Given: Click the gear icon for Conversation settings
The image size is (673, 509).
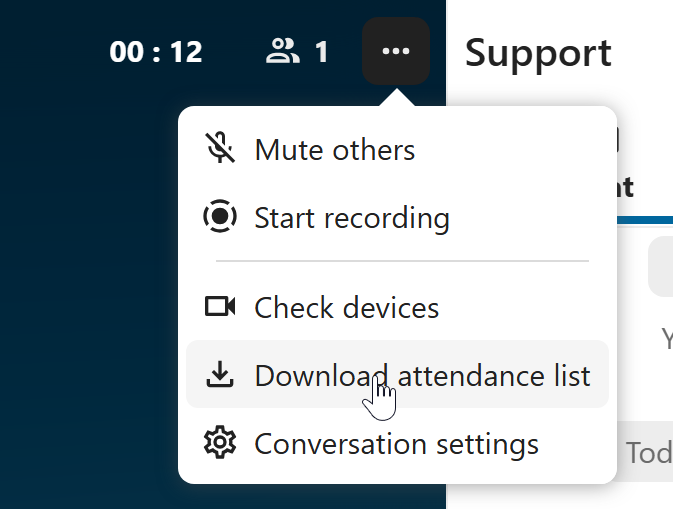Looking at the screenshot, I should [x=219, y=443].
